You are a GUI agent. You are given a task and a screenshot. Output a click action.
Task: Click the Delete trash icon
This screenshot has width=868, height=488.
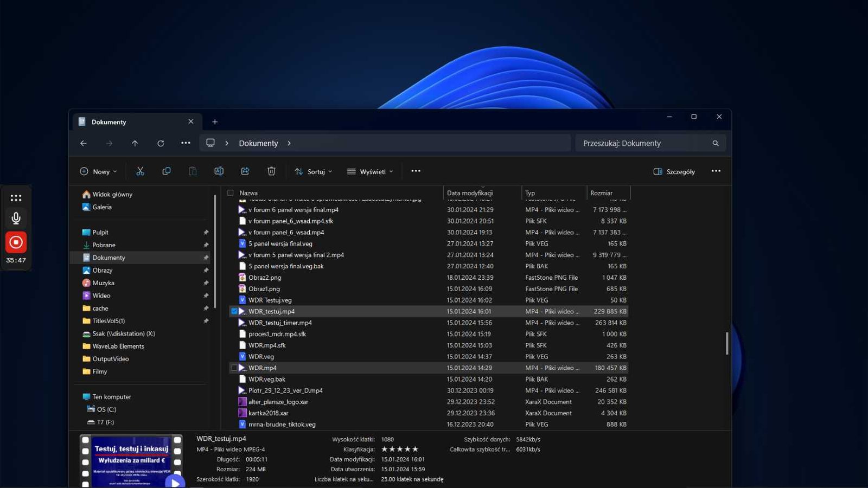271,171
